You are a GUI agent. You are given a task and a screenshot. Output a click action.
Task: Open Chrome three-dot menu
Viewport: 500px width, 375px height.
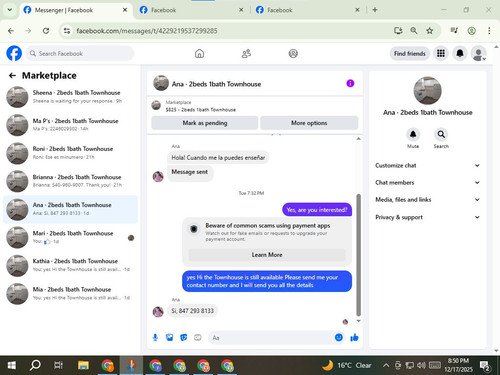489,31
